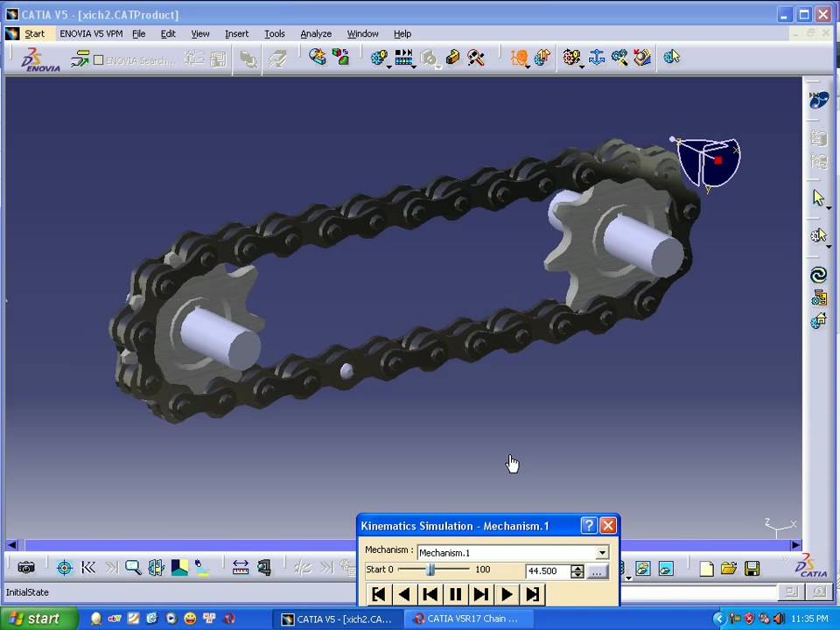
Task: Play simulation forward
Action: coord(507,594)
